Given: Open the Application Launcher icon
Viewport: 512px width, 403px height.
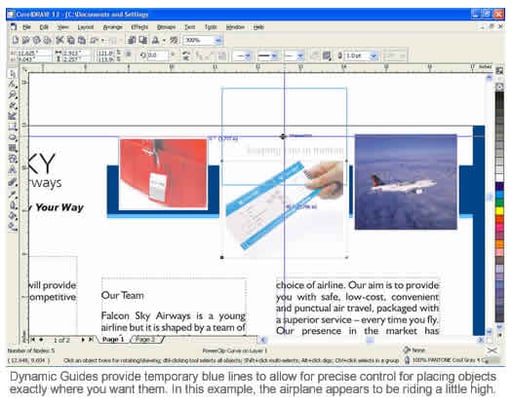Looking at the screenshot, I should click(x=155, y=40).
